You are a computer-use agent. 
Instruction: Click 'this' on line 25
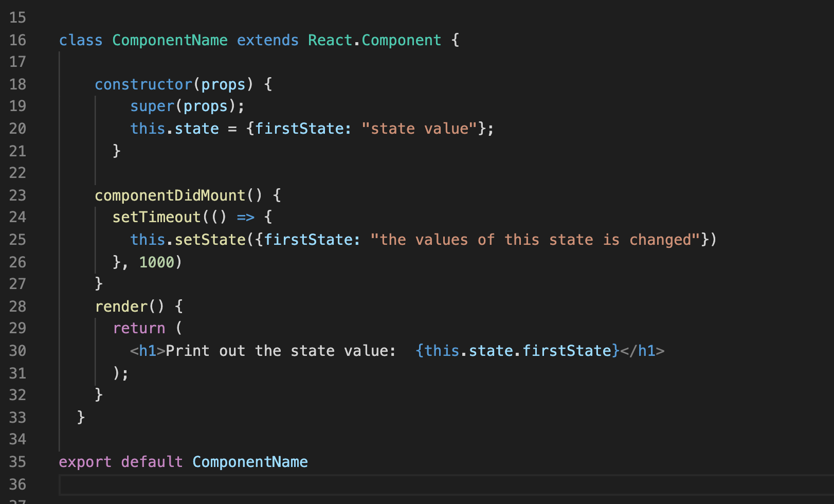(x=148, y=240)
